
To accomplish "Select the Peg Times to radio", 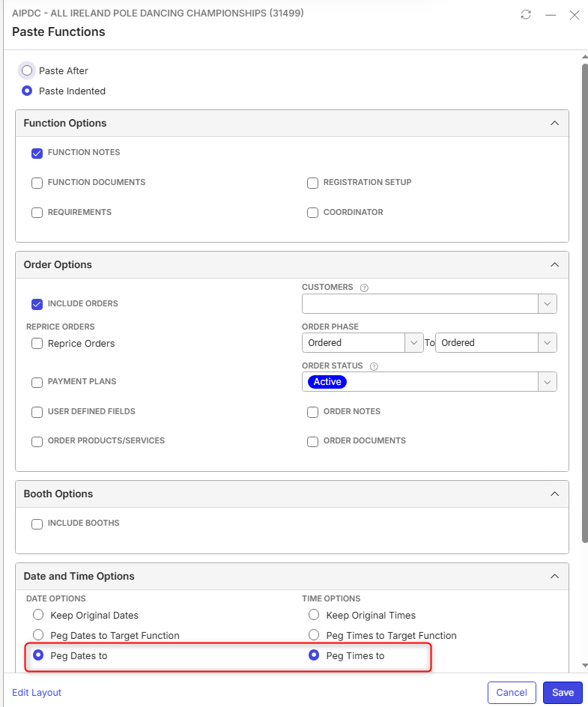I will pyautogui.click(x=314, y=655).
